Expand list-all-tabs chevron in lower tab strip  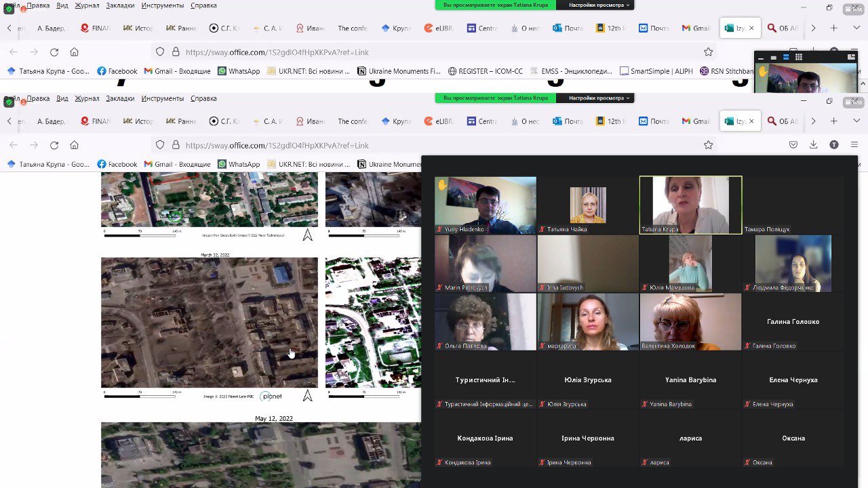click(854, 121)
